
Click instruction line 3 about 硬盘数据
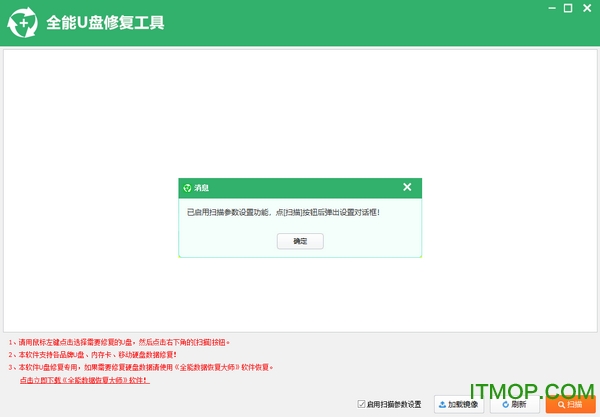pyautogui.click(x=141, y=367)
